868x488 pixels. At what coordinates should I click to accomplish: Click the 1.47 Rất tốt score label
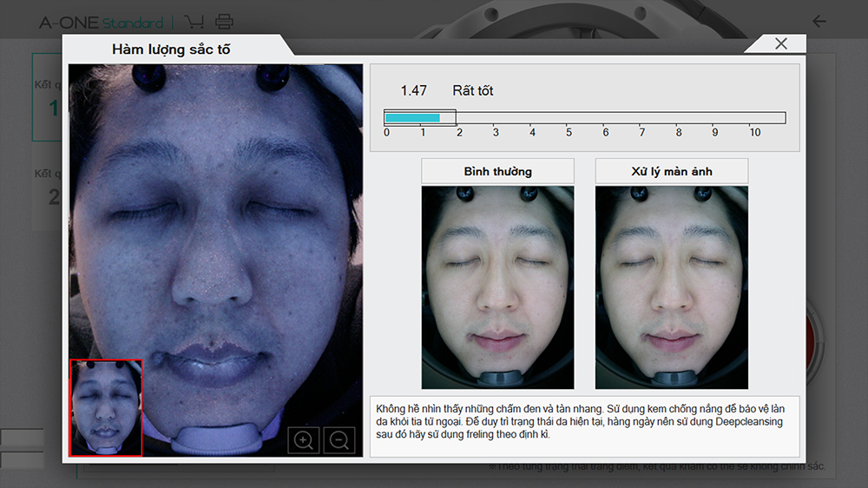[446, 90]
